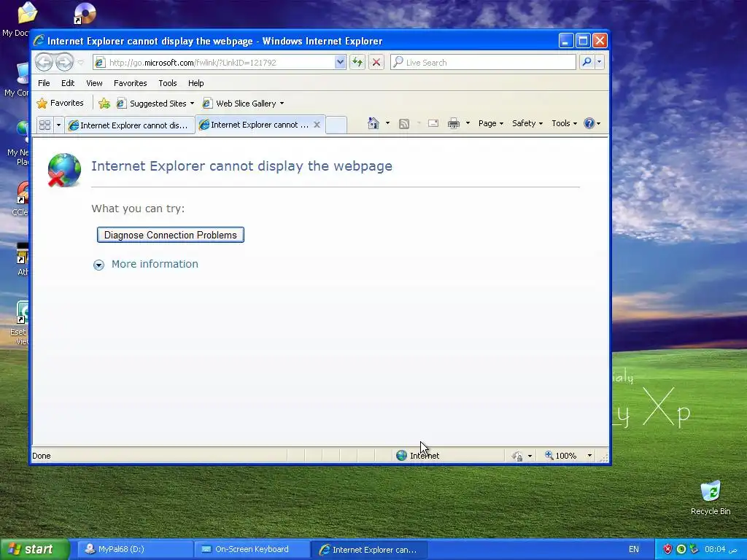Click Internet Explorer taskbar button
747x560 pixels.
368,550
